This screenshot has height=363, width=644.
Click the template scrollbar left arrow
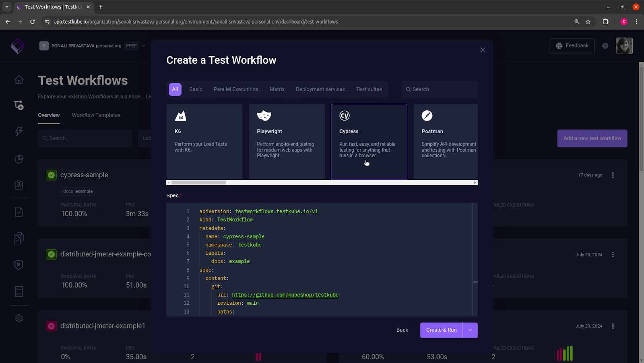click(169, 183)
